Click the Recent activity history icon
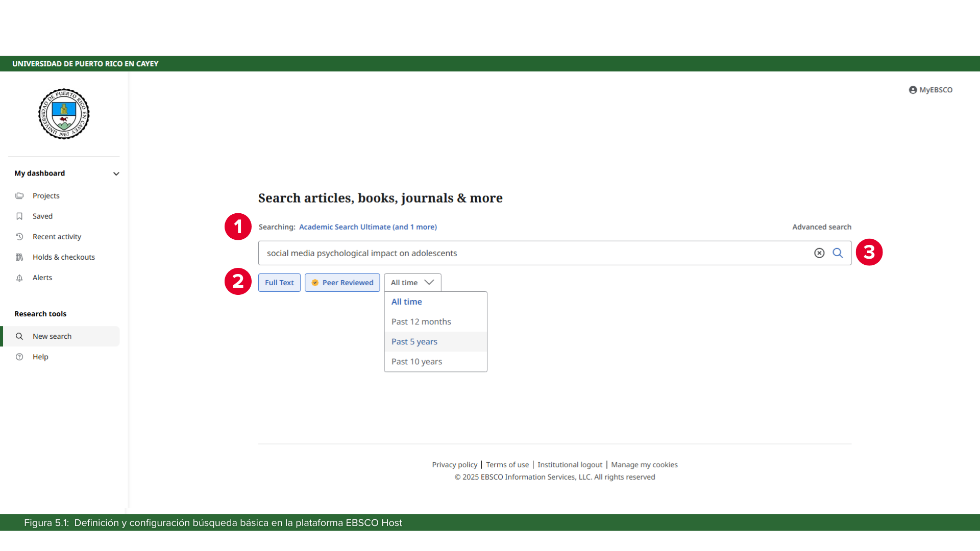980x551 pixels. click(x=19, y=237)
